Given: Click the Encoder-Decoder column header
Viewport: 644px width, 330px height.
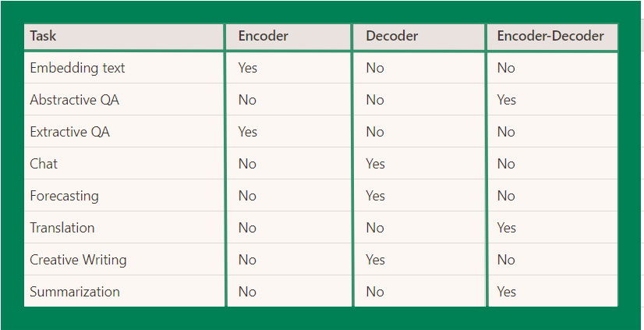Looking at the screenshot, I should click(x=550, y=36).
